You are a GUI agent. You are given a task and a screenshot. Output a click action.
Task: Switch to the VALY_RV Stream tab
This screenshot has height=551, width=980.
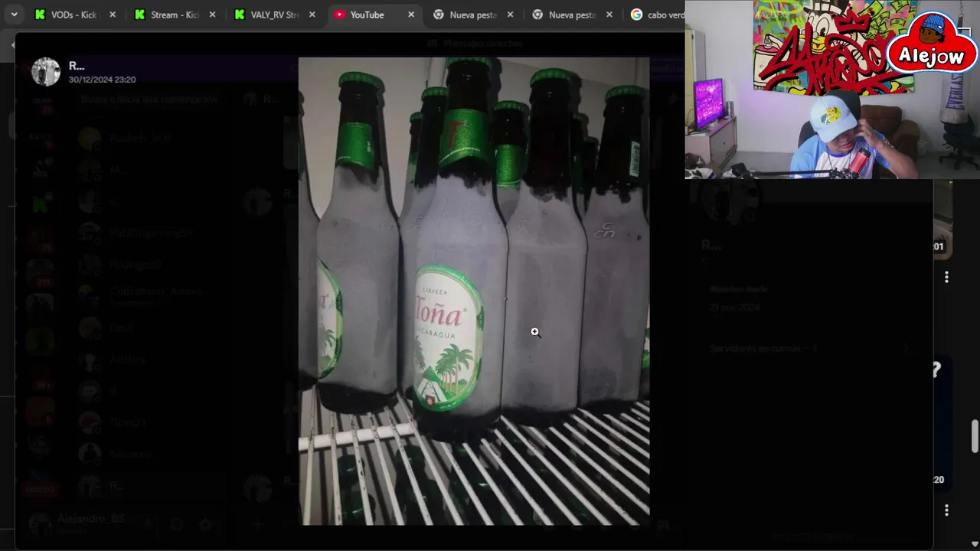[x=274, y=15]
